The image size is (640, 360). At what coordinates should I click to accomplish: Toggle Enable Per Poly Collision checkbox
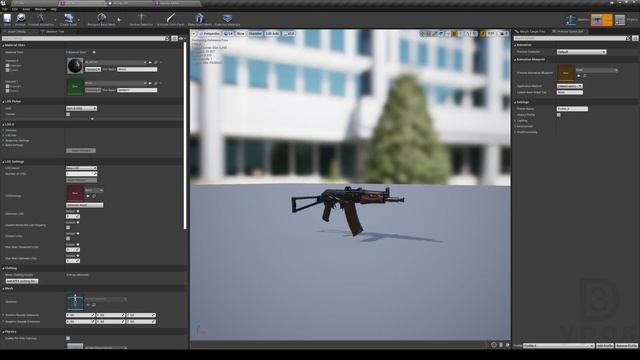pos(68,338)
